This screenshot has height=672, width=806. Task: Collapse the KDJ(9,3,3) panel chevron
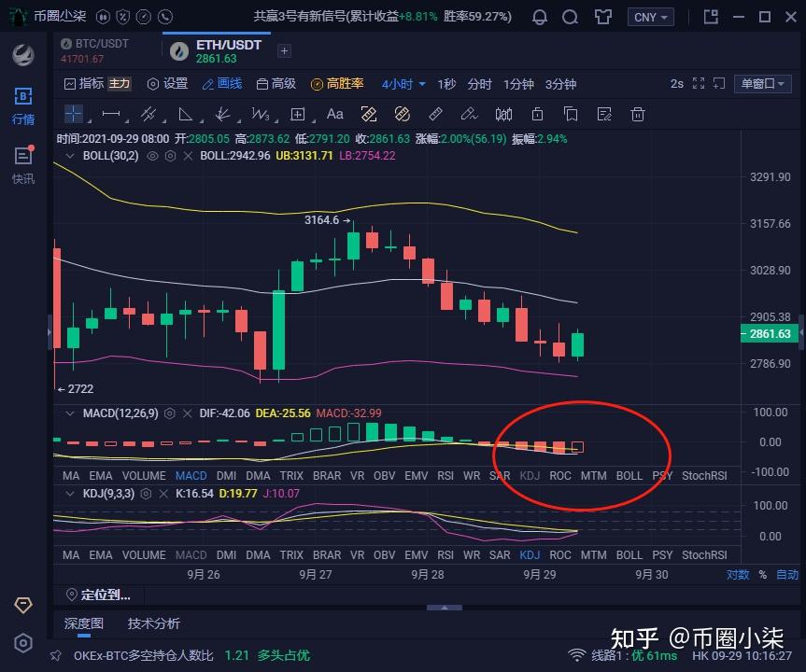click(70, 494)
